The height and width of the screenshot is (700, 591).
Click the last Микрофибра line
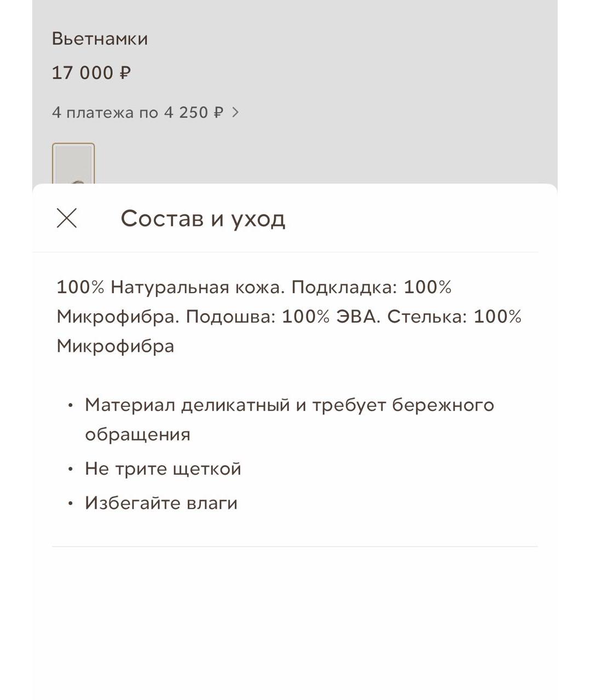pos(115,346)
